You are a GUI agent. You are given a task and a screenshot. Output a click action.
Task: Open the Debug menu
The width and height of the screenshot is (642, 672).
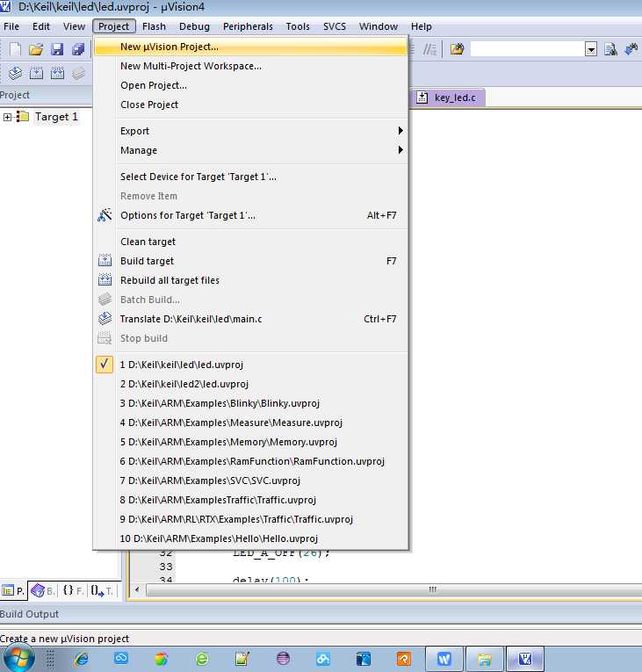(194, 26)
